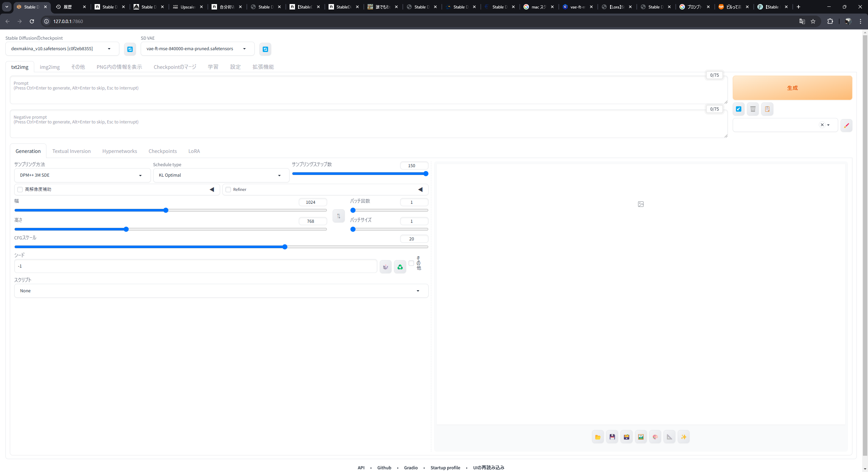The width and height of the screenshot is (868, 472).
Task: Click the width-height swap icon
Action: 338,216
